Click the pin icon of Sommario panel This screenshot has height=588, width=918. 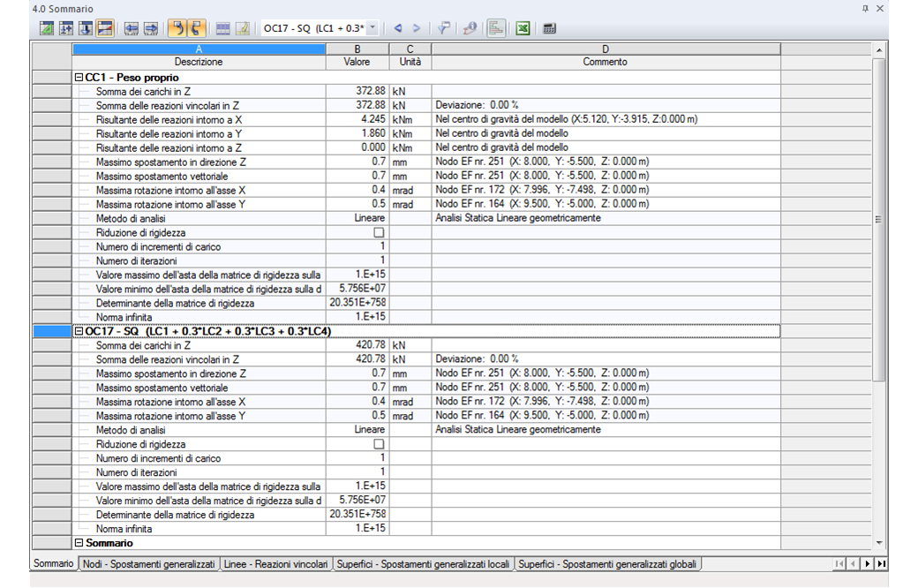pyautogui.click(x=865, y=9)
